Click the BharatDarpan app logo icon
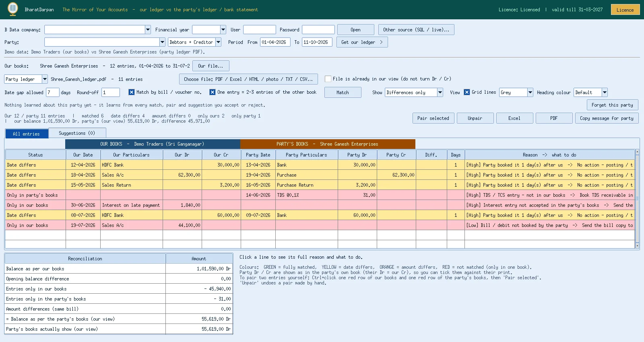The image size is (644, 342). pos(13,9)
